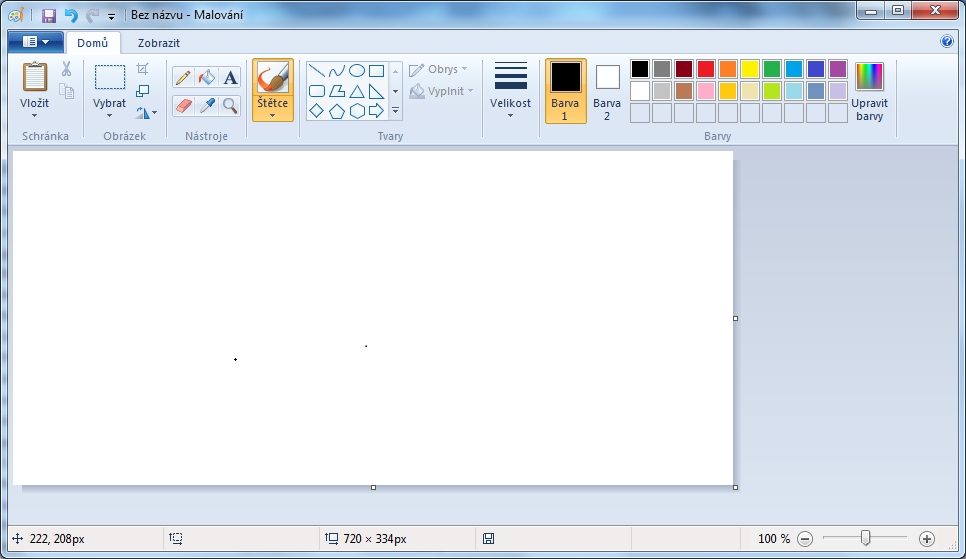
Task: Open Help via the question mark icon
Action: [947, 41]
